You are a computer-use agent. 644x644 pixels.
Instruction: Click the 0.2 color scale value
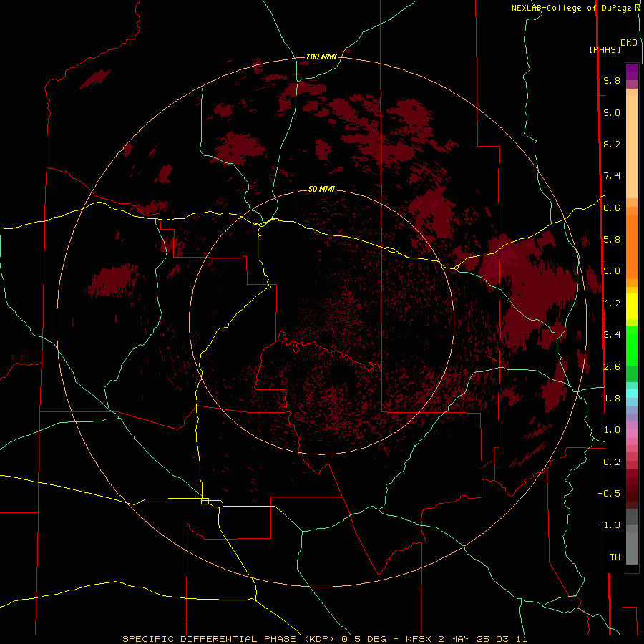tap(612, 462)
